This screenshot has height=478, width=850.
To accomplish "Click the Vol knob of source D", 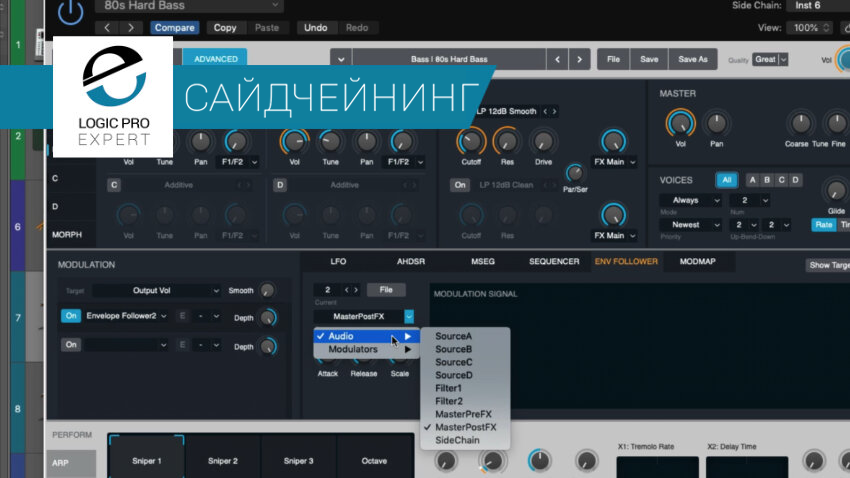I will [x=294, y=215].
